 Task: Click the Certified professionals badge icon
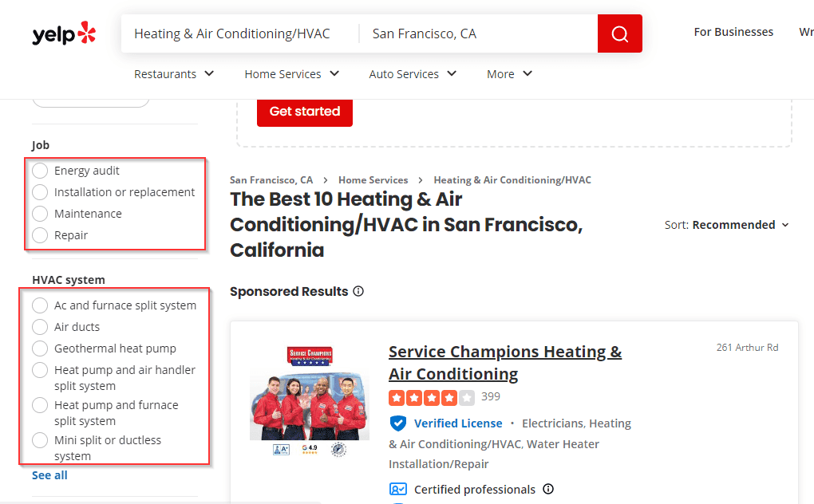click(398, 490)
